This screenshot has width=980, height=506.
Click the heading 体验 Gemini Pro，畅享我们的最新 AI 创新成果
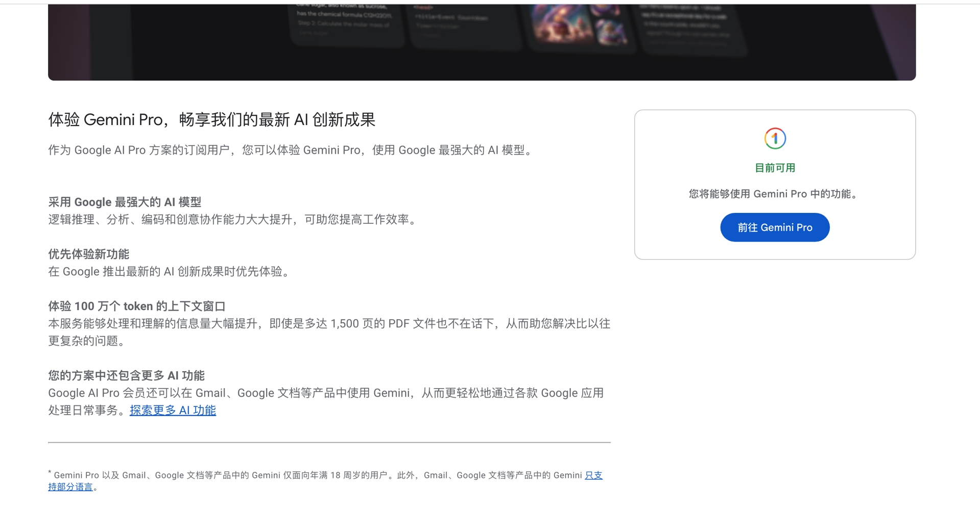(211, 119)
